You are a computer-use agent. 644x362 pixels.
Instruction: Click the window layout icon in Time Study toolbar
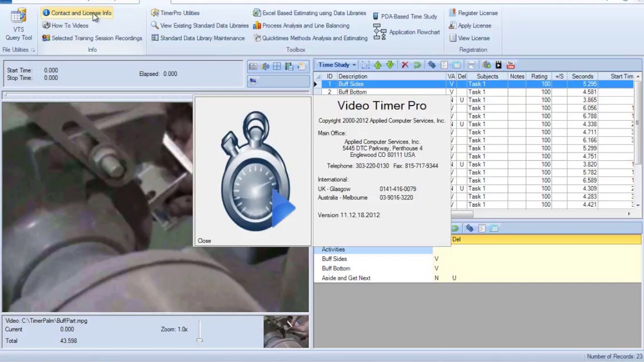(x=456, y=65)
